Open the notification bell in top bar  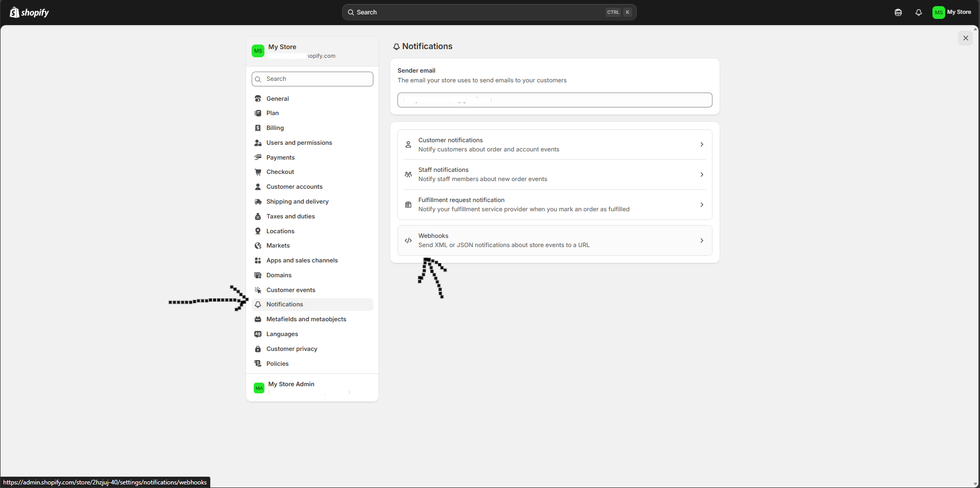[919, 12]
